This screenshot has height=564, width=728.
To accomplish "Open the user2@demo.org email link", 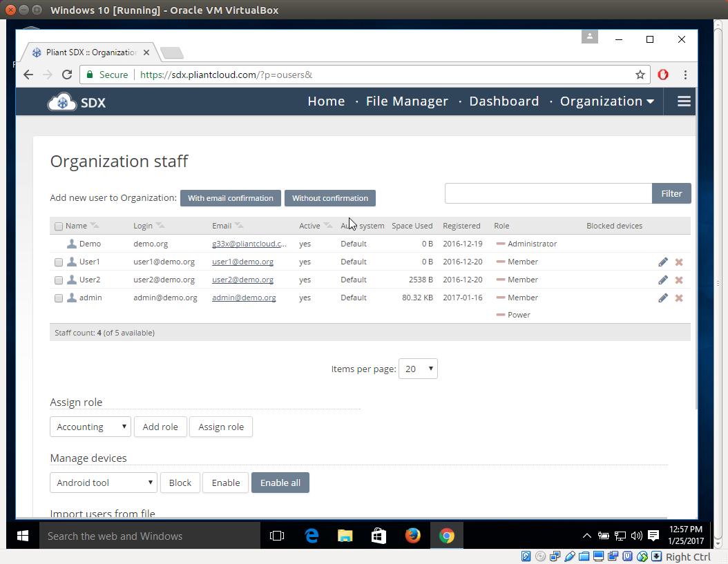I will [243, 280].
